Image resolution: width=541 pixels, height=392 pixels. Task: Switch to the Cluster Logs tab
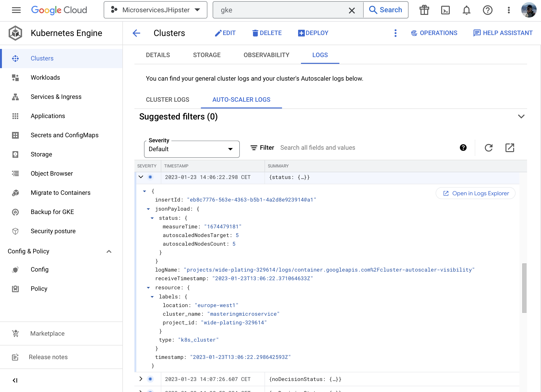pos(168,100)
